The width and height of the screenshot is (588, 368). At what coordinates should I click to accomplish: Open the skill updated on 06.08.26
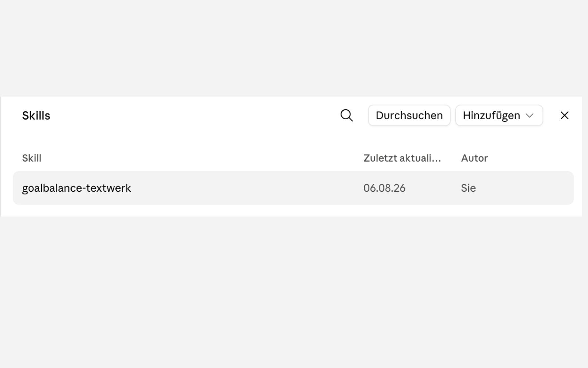pyautogui.click(x=293, y=188)
